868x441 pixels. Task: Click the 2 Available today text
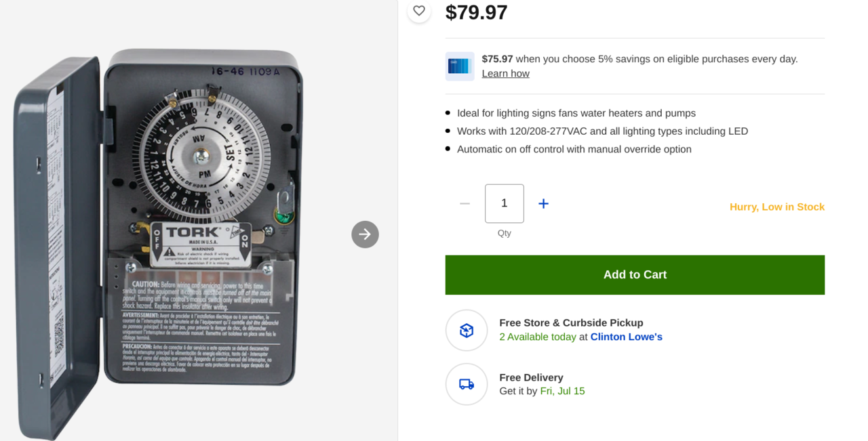(x=537, y=337)
